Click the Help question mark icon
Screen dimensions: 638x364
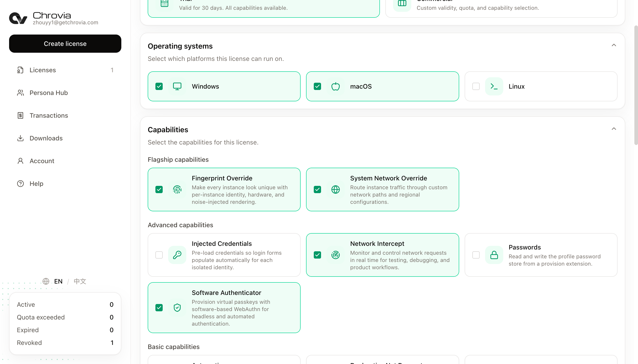pyautogui.click(x=20, y=184)
